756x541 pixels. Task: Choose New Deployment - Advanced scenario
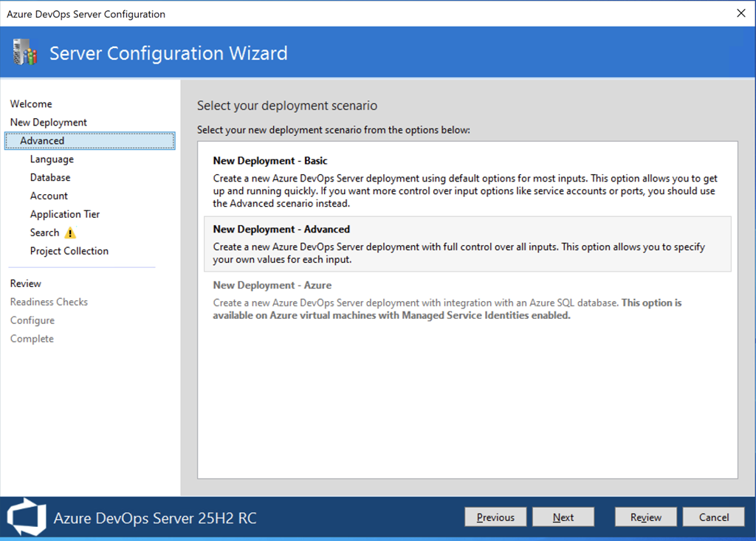click(x=281, y=230)
